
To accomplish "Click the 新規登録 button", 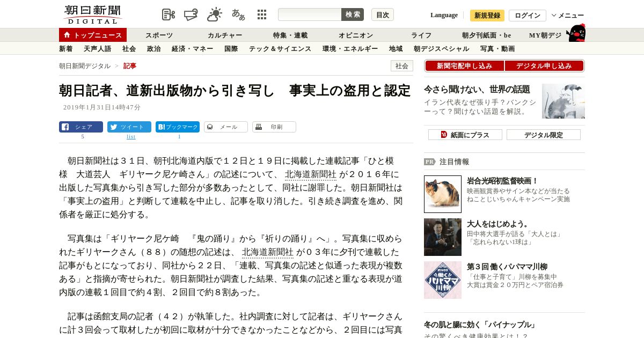I will (x=487, y=15).
